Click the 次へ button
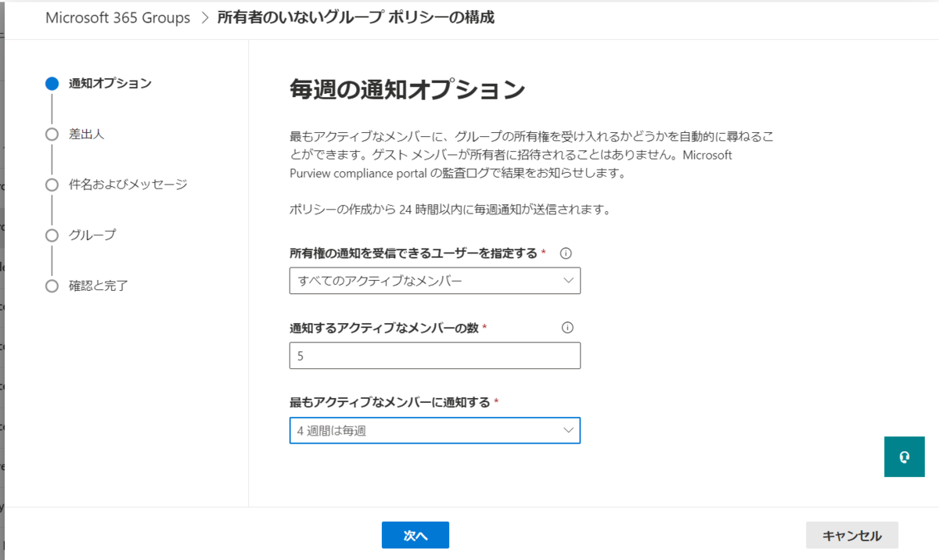Image resolution: width=939 pixels, height=560 pixels. (x=416, y=535)
